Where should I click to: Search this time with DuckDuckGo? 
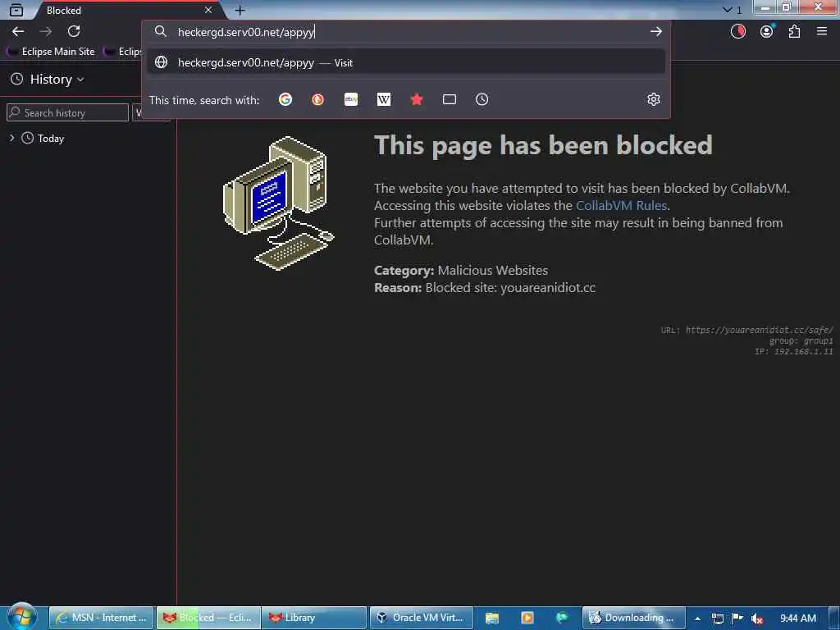317,99
